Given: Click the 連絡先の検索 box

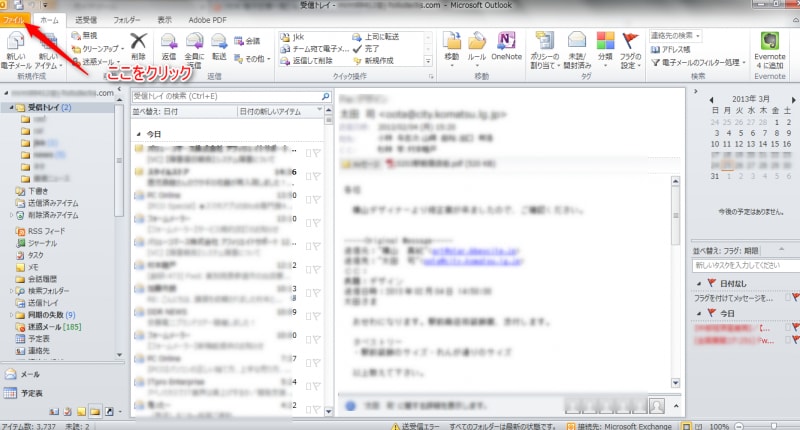Looking at the screenshot, I should click(675, 36).
